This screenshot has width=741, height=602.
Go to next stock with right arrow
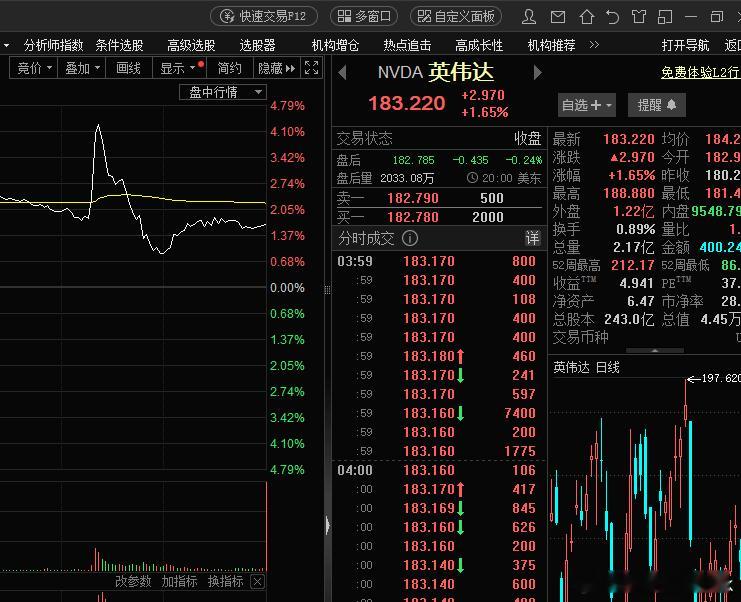[537, 73]
